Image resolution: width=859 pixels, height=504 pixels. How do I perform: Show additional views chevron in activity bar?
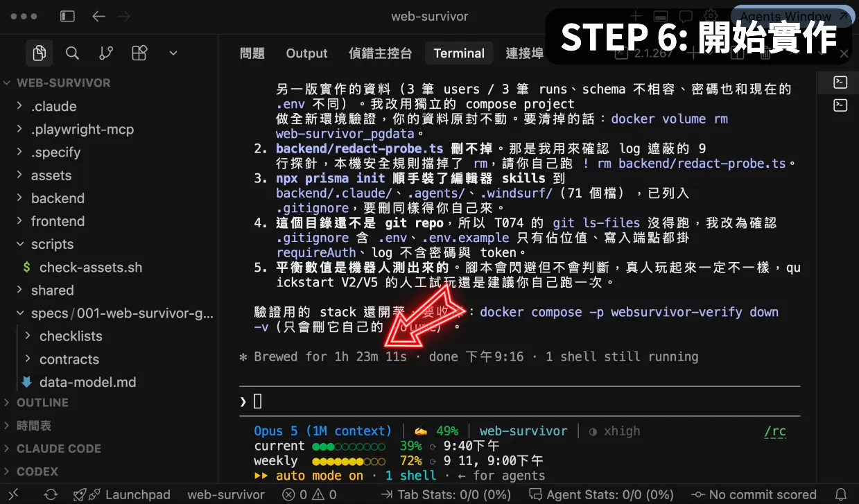173,53
